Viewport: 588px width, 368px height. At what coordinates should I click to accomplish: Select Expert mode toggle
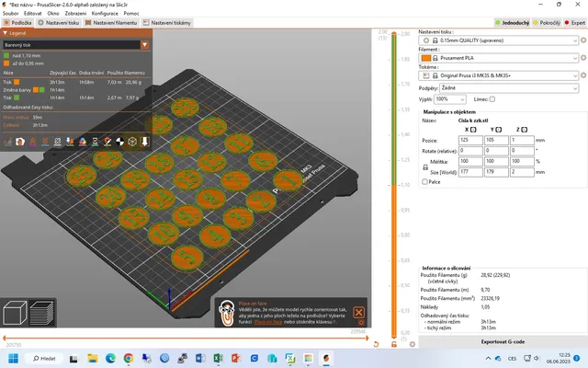(x=575, y=22)
